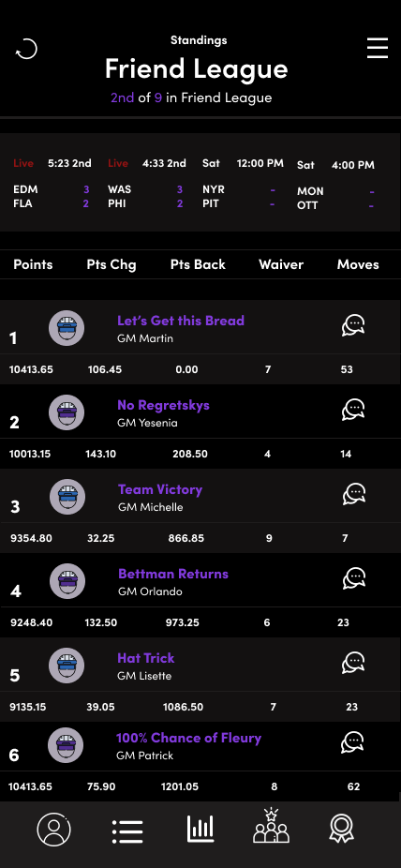Open the league members group tab
401x868 pixels.
[x=271, y=826]
